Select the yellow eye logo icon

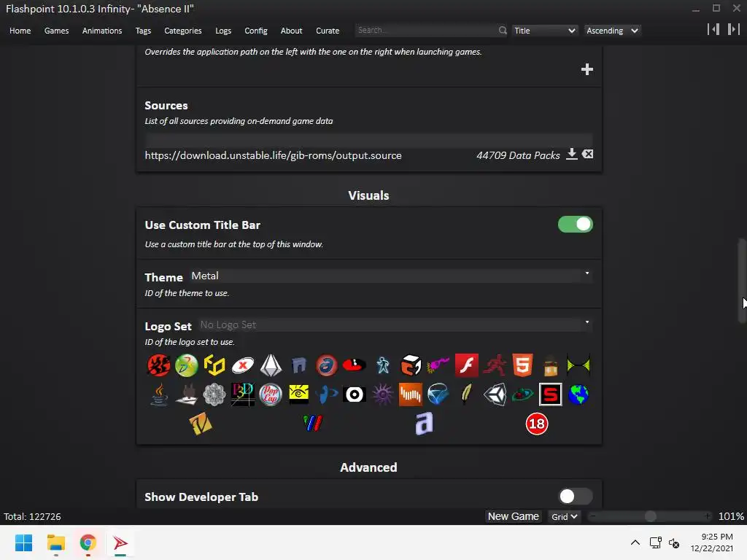pos(298,394)
